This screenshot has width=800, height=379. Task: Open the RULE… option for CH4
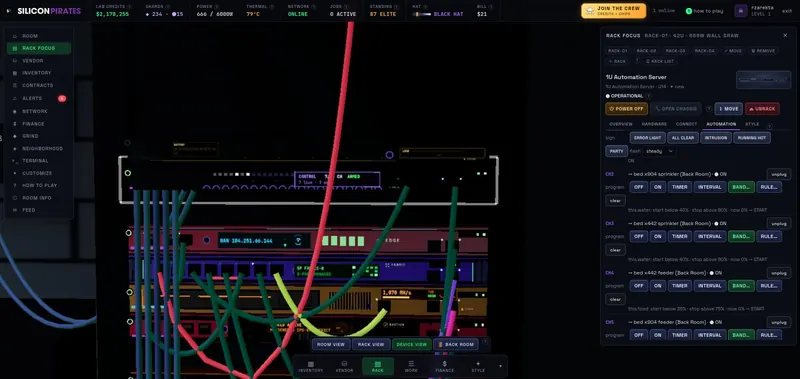(x=769, y=286)
